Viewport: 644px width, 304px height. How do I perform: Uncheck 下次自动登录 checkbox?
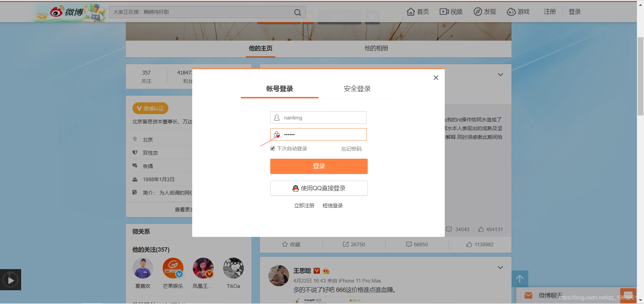coord(273,148)
